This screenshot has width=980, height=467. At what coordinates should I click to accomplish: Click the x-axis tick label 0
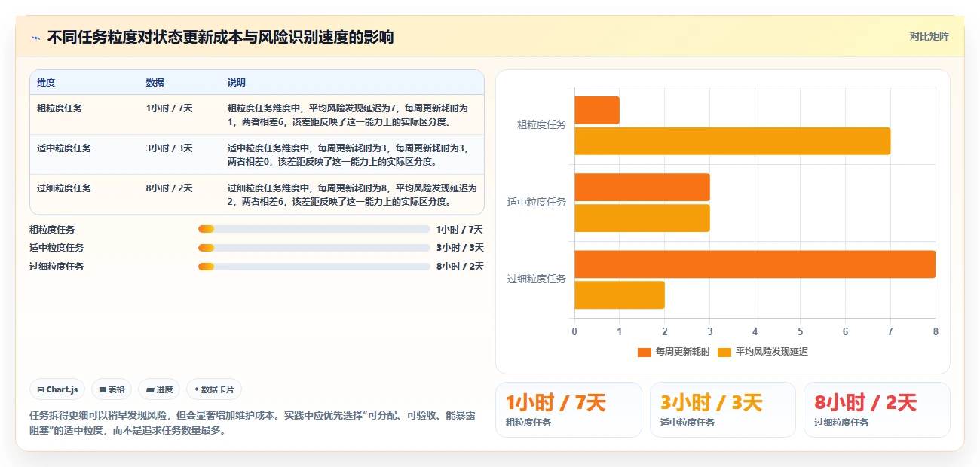click(574, 331)
